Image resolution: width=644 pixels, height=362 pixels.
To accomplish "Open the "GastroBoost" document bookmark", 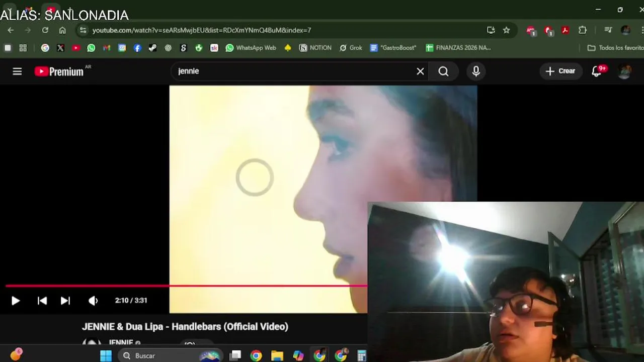I will coord(393,48).
